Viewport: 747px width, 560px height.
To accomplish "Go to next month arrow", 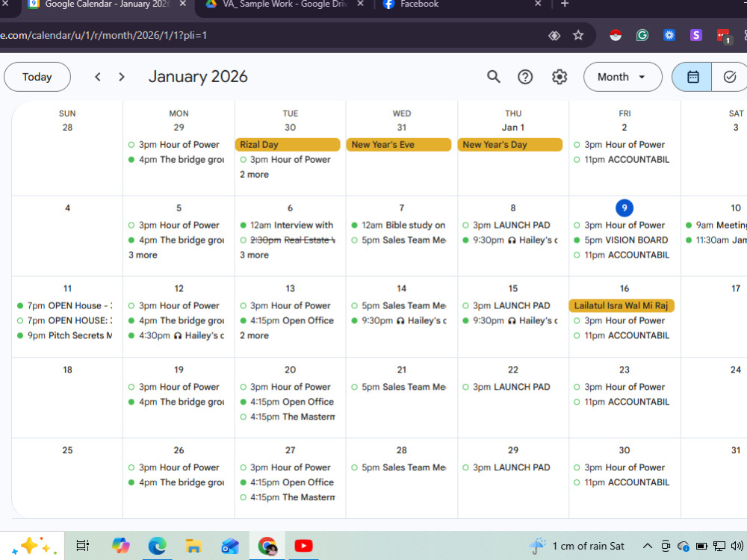I will click(122, 77).
